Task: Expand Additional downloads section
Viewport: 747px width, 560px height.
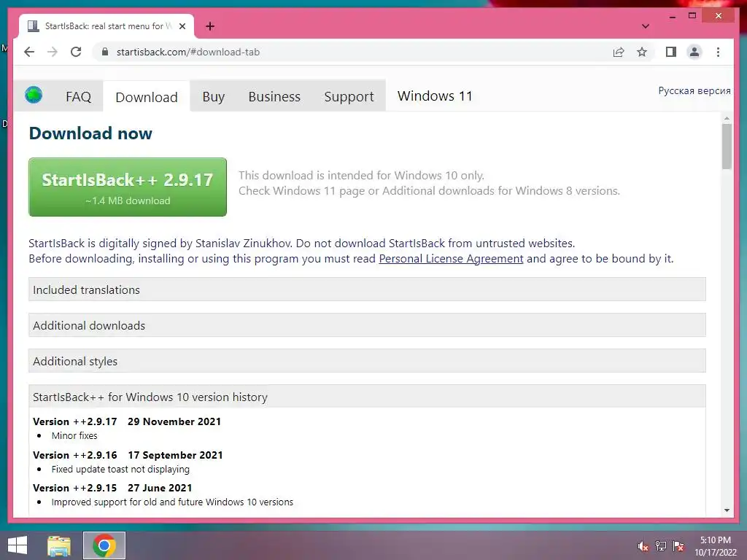Action: click(x=367, y=325)
